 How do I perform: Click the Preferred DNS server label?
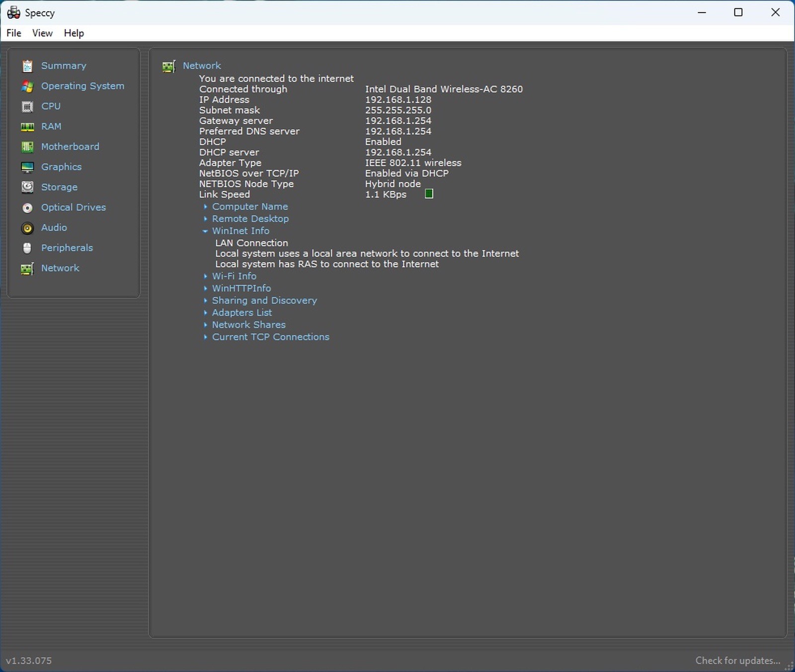pyautogui.click(x=249, y=131)
